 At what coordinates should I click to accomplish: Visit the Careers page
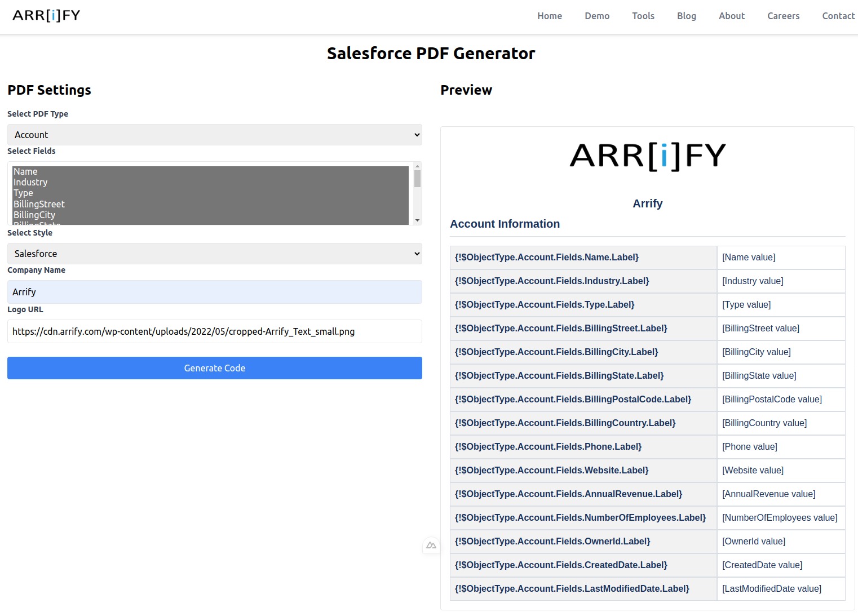click(783, 16)
